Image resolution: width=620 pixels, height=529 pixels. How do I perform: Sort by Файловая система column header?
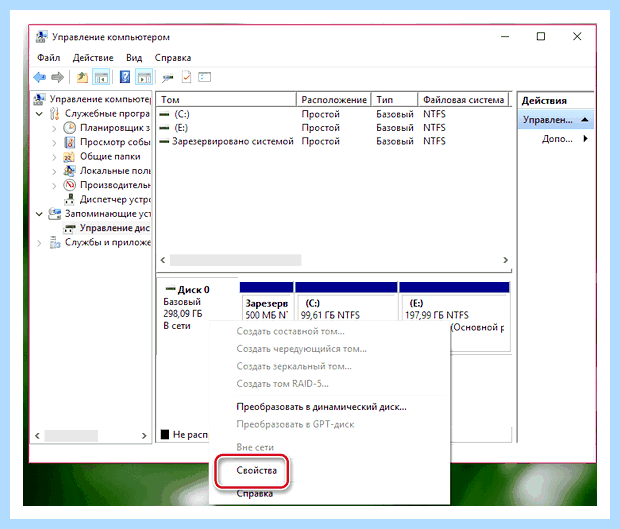pos(463,100)
